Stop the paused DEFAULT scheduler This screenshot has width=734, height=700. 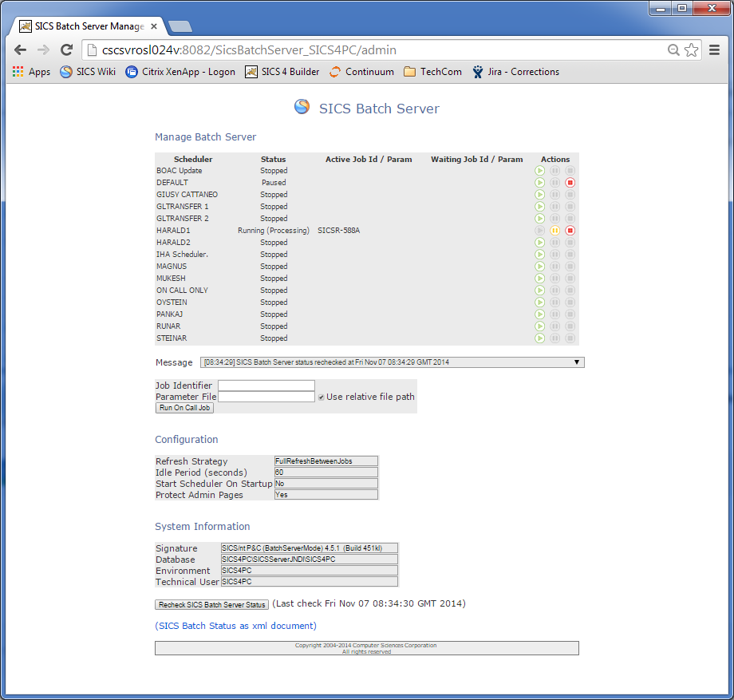569,182
